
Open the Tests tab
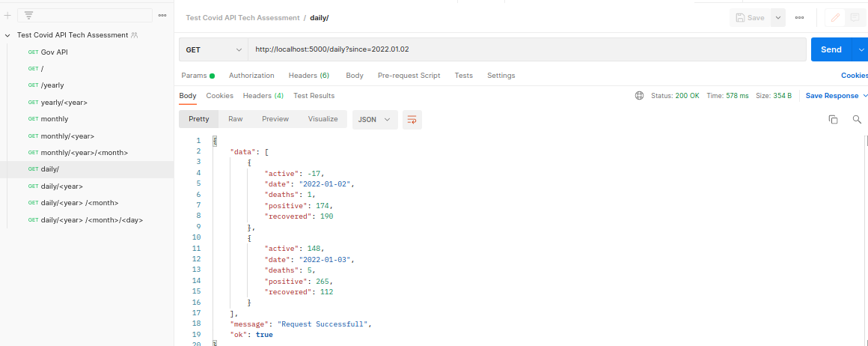click(464, 76)
